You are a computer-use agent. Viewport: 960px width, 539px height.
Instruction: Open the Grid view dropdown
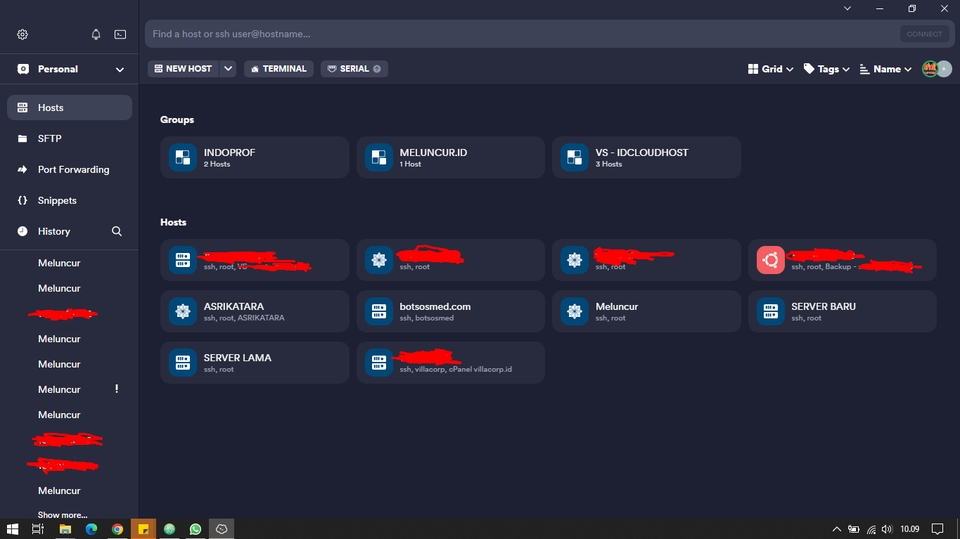(x=770, y=69)
